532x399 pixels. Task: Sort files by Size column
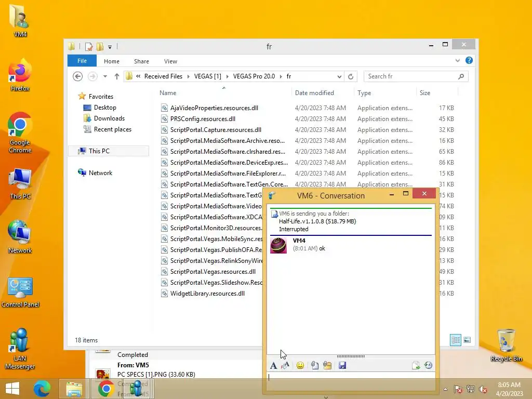tap(437, 93)
